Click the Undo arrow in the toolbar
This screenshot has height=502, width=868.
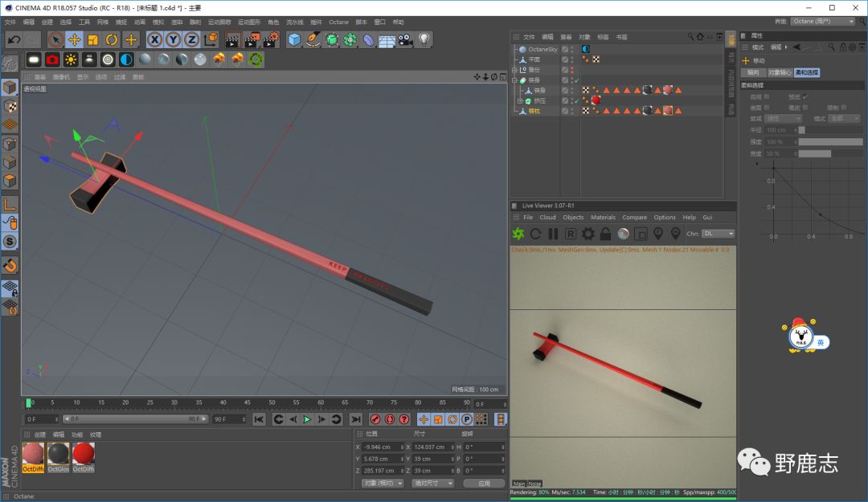(x=14, y=39)
